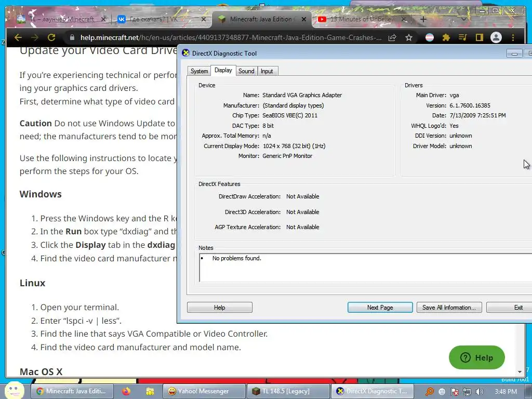
Task: Click the DirectX Diagnostic Tool title icon
Action: point(185,53)
